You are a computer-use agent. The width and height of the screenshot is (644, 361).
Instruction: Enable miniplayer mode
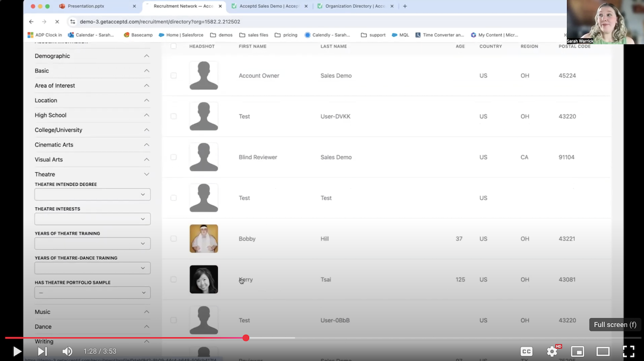tap(578, 351)
